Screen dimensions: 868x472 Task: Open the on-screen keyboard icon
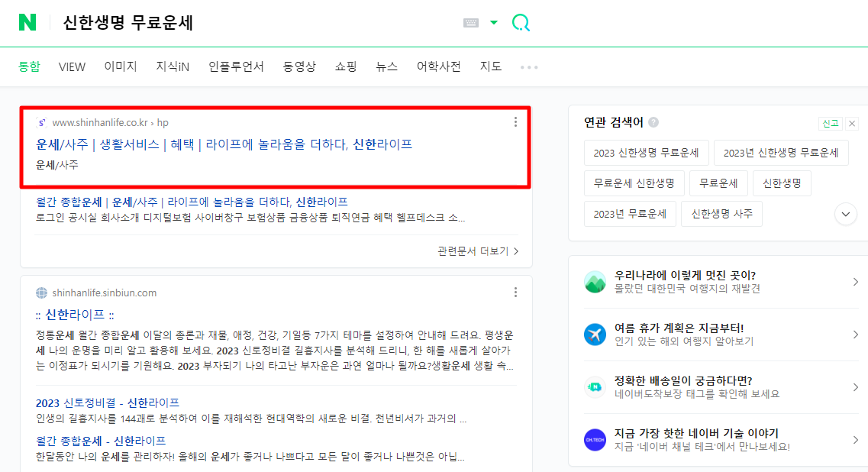(x=470, y=23)
